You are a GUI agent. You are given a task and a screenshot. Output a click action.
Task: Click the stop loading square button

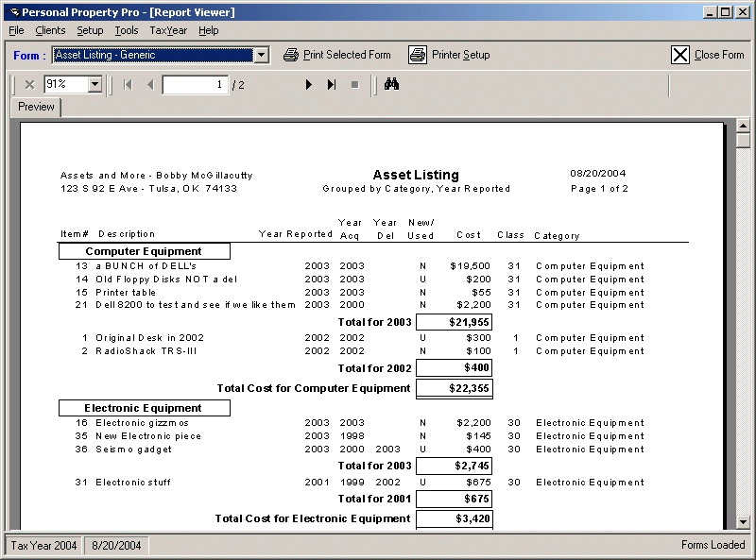[355, 85]
